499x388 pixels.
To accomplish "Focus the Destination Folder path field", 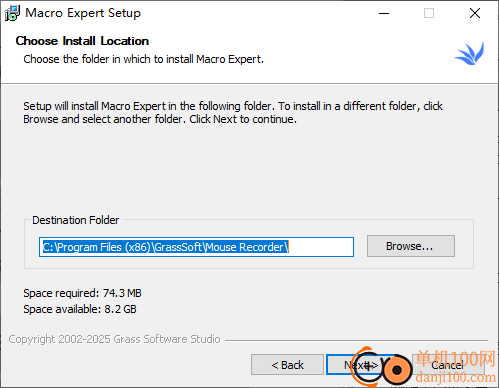I will pos(196,247).
